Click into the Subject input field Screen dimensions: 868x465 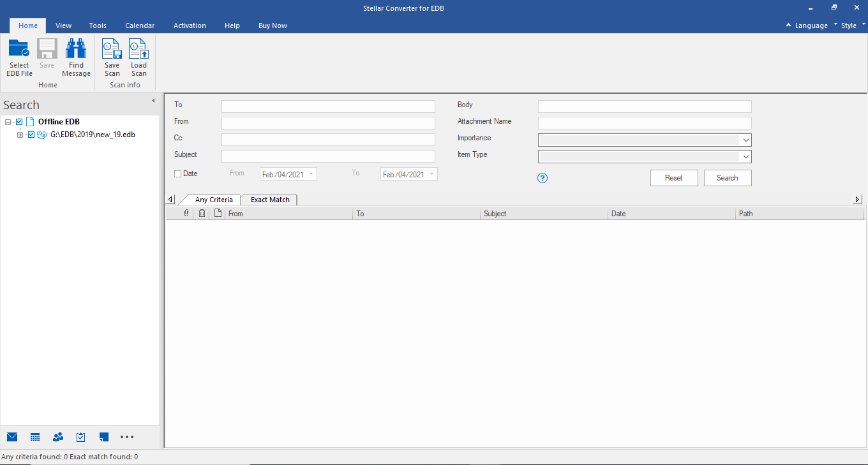tap(328, 156)
